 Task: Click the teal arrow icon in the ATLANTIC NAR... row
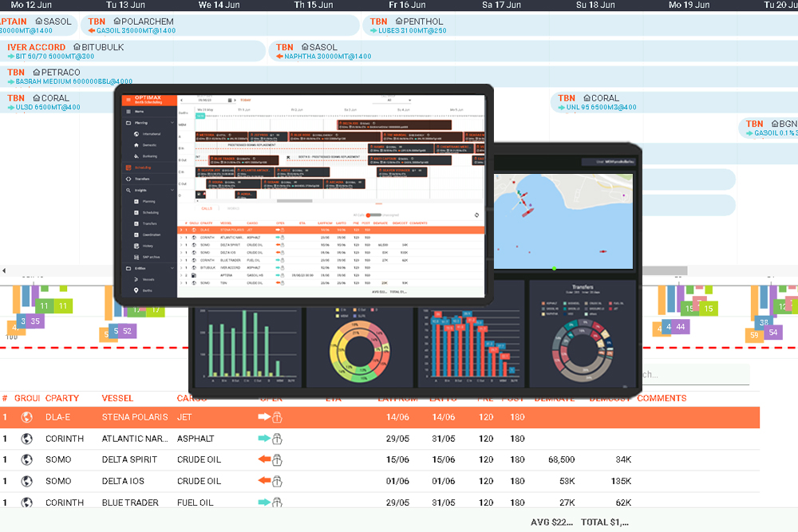(x=263, y=439)
